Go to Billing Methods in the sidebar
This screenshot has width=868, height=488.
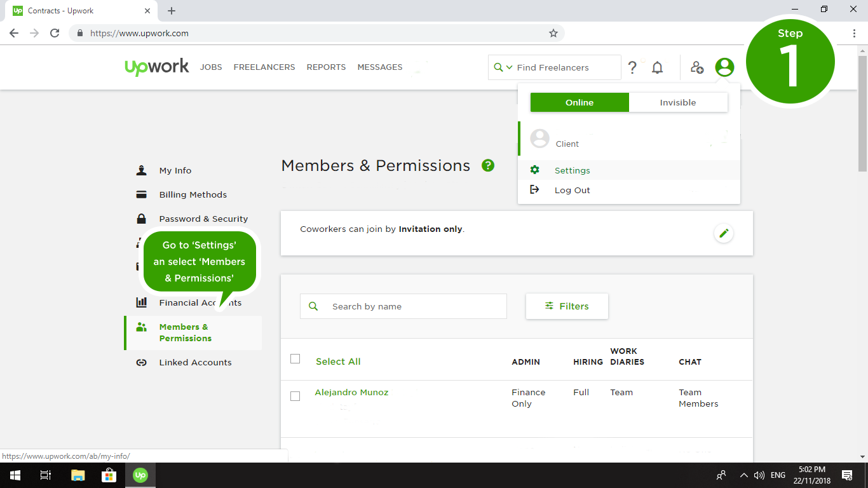pos(193,194)
